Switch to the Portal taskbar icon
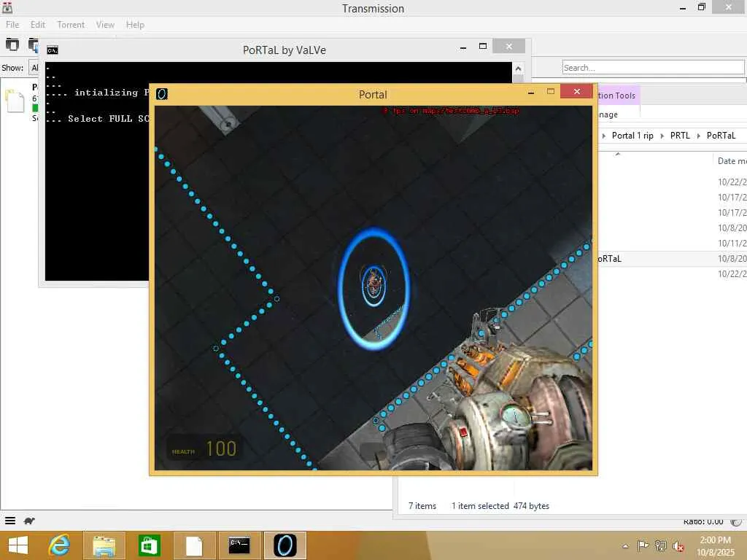 tap(285, 545)
